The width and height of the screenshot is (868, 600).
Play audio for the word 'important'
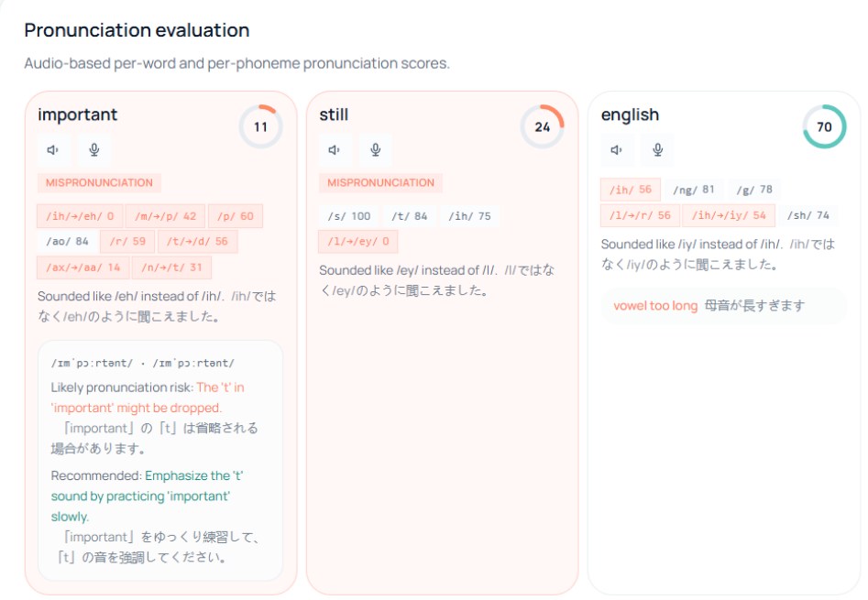[x=53, y=150]
